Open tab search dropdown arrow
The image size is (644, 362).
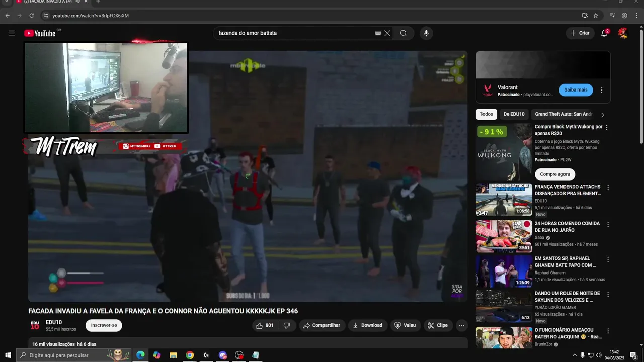(7, 2)
